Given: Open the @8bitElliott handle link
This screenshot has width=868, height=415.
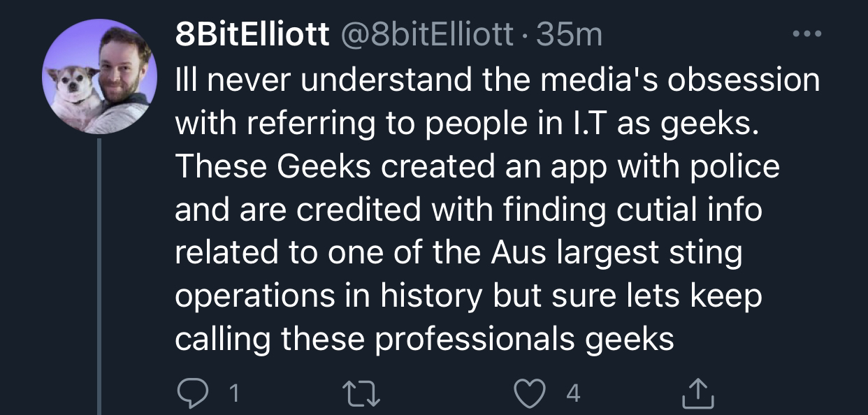Looking at the screenshot, I should click(x=426, y=34).
